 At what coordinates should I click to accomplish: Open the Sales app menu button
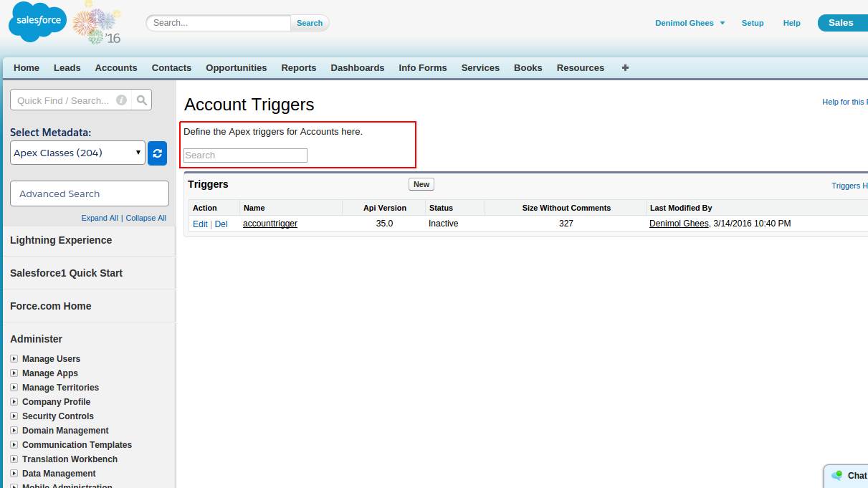tap(842, 23)
